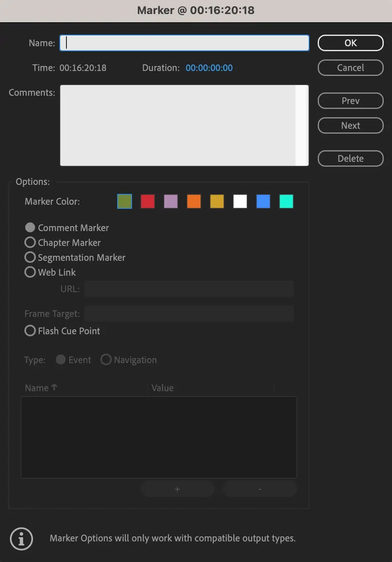Edit the Duration timecode value
Viewport: 392px width, 562px height.
point(209,68)
